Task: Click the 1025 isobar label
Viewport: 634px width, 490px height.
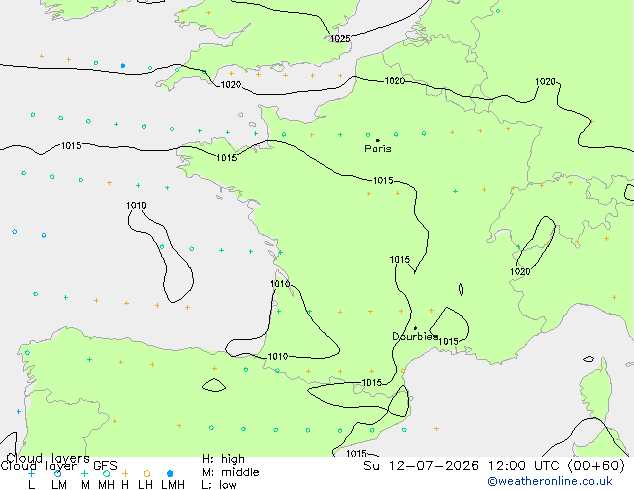Action: (x=340, y=38)
